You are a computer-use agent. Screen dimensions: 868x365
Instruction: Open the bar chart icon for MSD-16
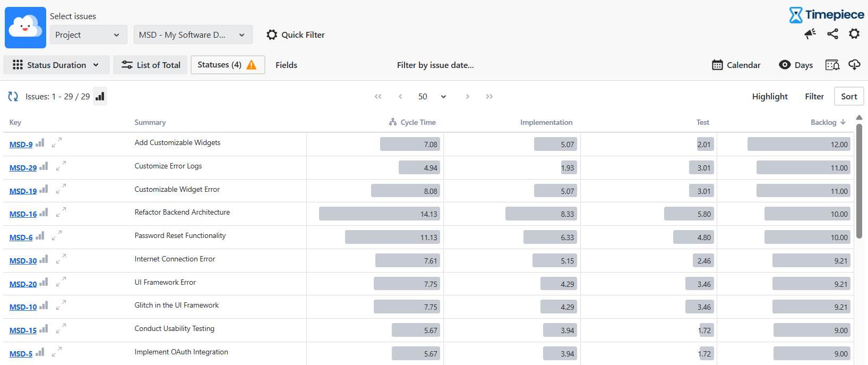click(44, 213)
